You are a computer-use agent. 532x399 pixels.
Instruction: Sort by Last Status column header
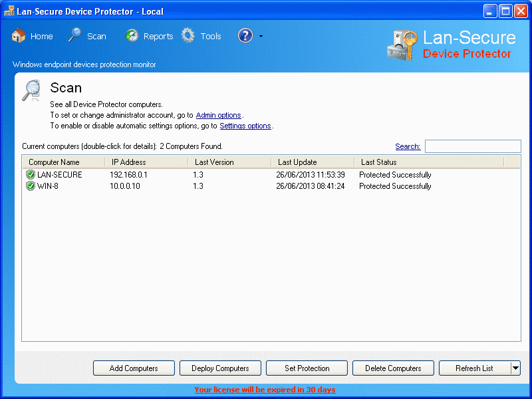pos(429,162)
